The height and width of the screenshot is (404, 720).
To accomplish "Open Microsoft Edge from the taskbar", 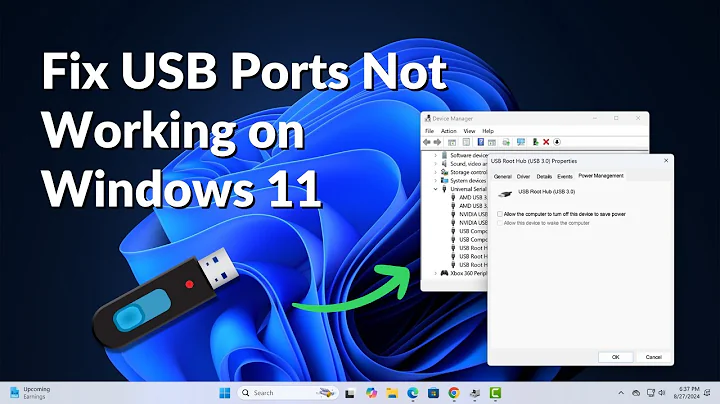I will (x=412, y=393).
